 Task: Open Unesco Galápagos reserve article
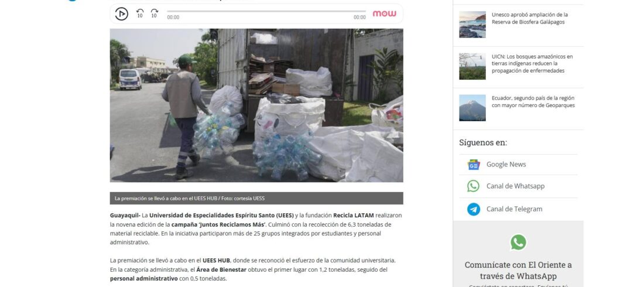click(x=530, y=19)
